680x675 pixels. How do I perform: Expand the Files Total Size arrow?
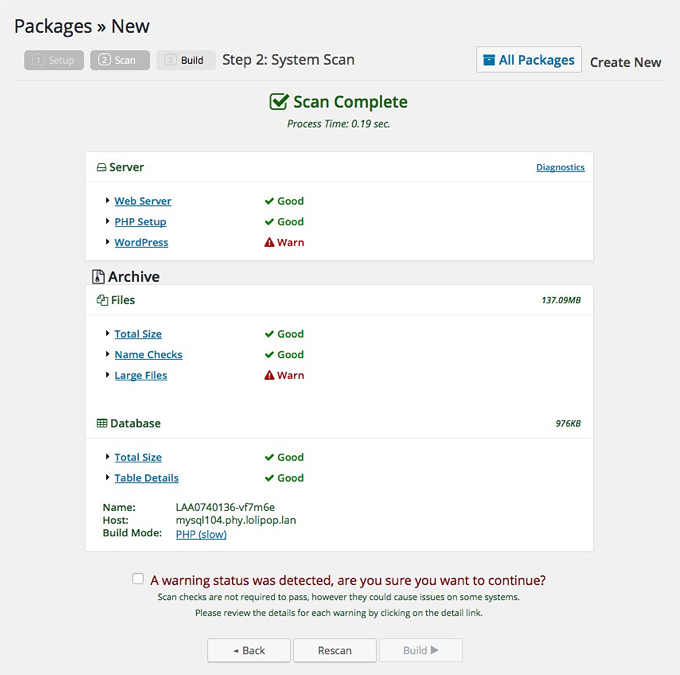click(x=107, y=333)
